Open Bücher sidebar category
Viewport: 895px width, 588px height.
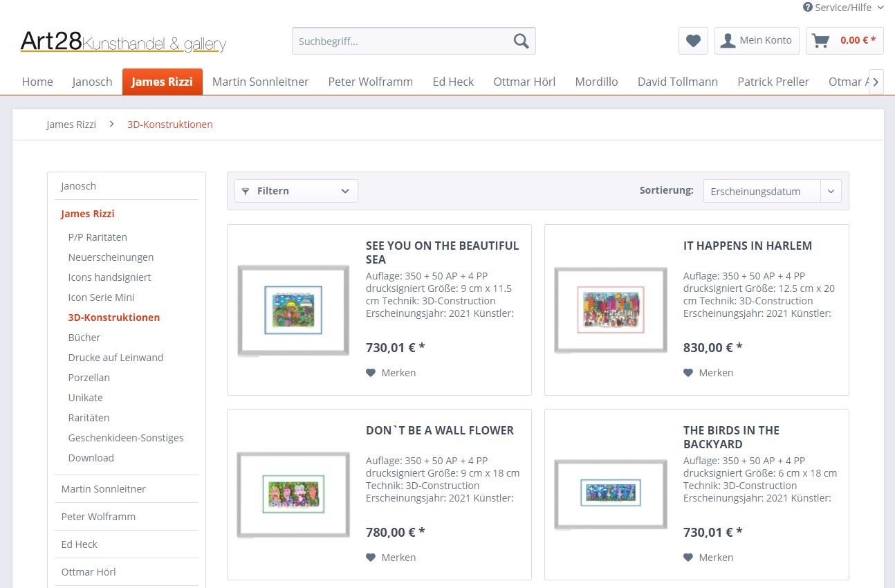click(x=84, y=338)
